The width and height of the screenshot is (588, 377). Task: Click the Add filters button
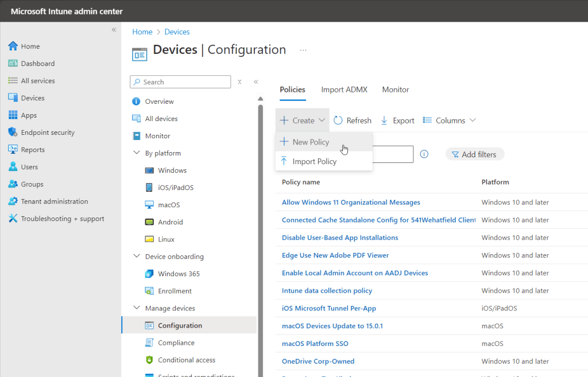point(474,154)
